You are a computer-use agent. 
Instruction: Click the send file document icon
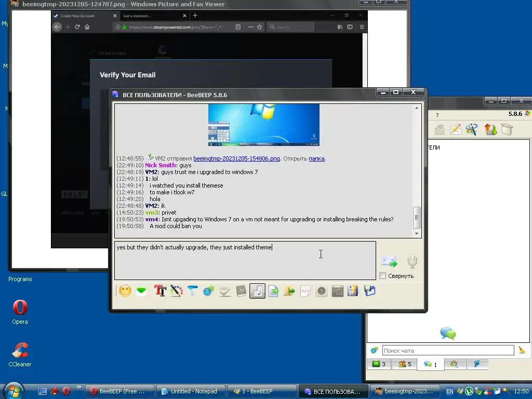point(273,291)
